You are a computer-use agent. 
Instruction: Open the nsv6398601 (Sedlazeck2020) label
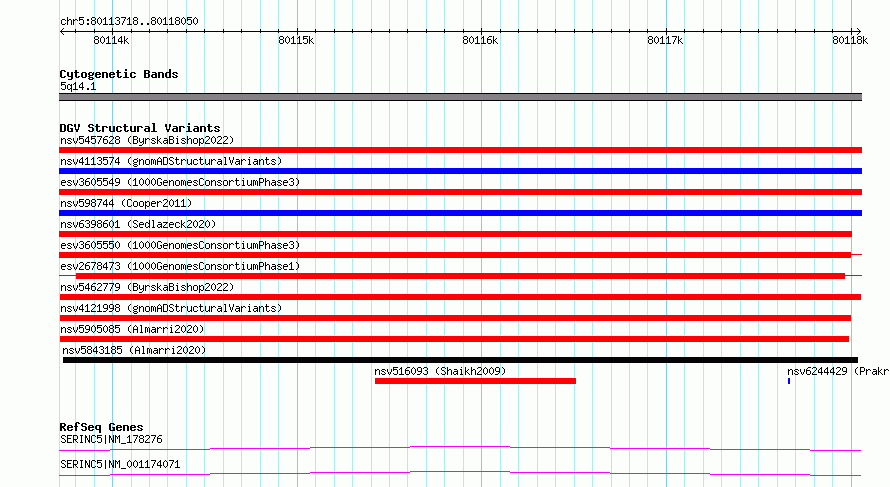(x=138, y=224)
